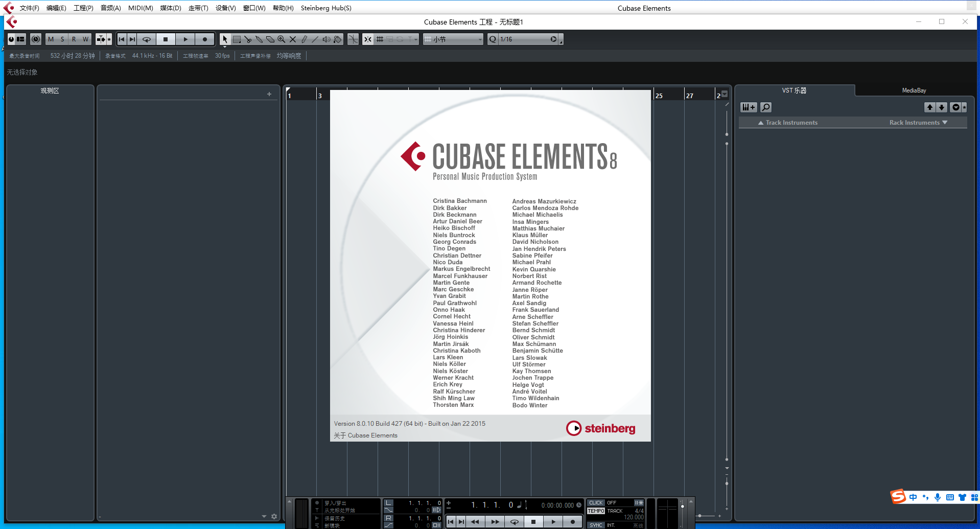Toggle the TEMPO track button
This screenshot has height=529, width=980.
[x=596, y=511]
